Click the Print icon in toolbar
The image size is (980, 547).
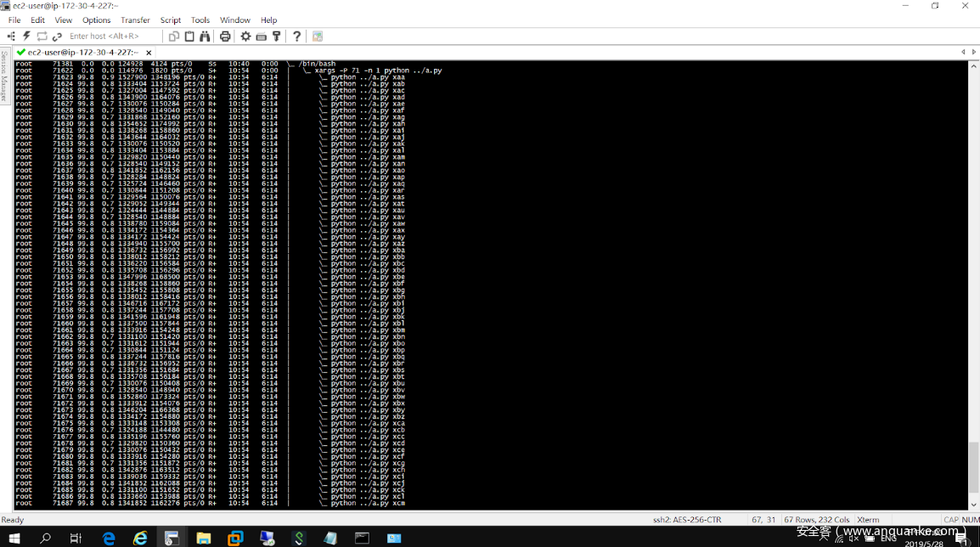click(225, 37)
